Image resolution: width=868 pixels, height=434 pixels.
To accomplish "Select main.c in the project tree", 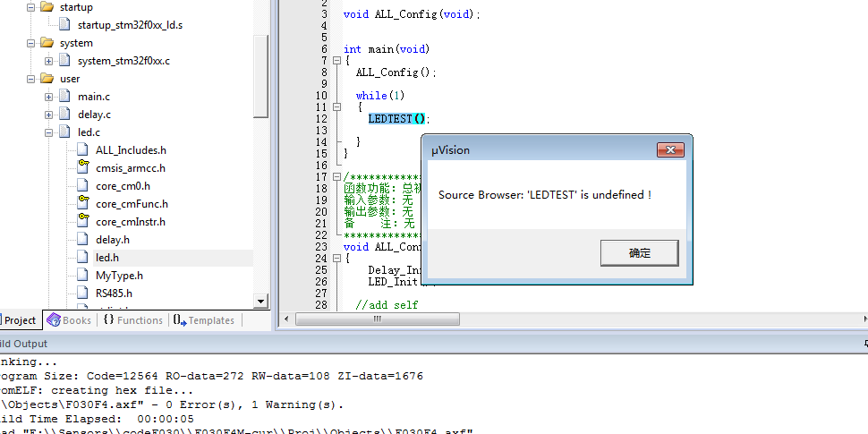I will 94,97.
